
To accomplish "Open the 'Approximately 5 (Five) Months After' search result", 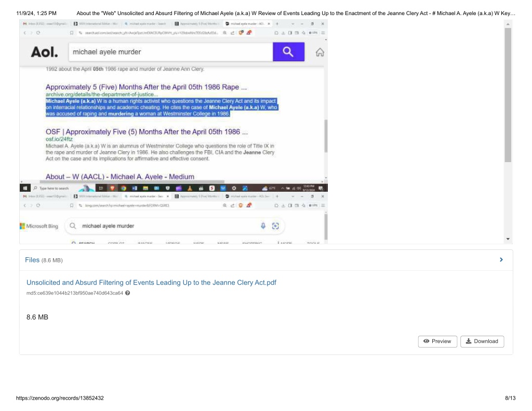I will tap(146, 87).
